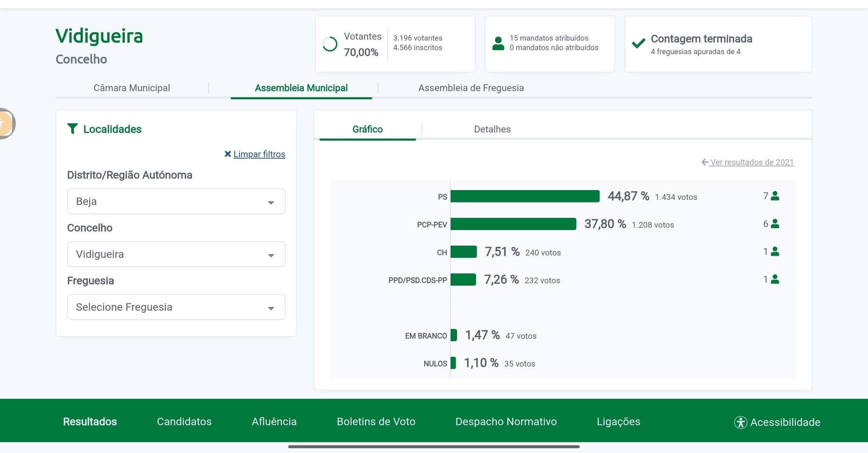
Task: Click the Acessibilidade icon in the footer
Action: [x=740, y=422]
